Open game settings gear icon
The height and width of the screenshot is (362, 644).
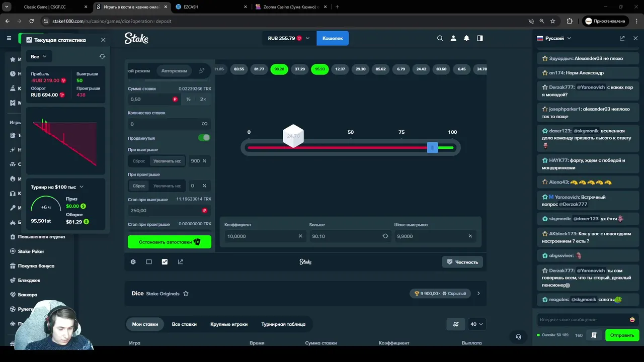[133, 262]
